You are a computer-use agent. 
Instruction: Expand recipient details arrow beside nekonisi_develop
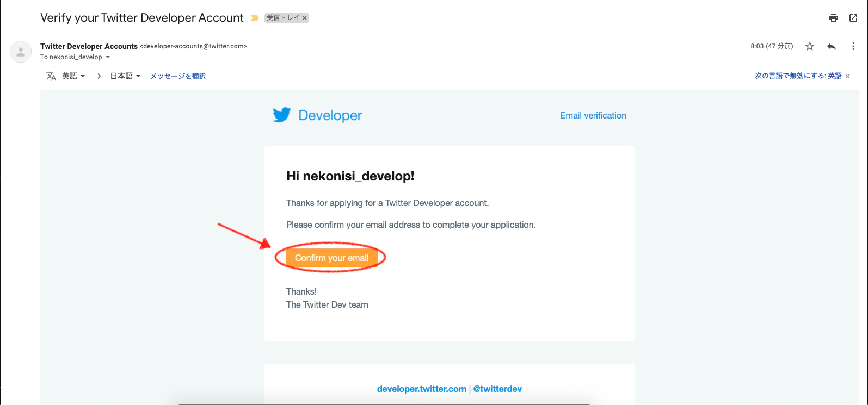click(x=108, y=57)
